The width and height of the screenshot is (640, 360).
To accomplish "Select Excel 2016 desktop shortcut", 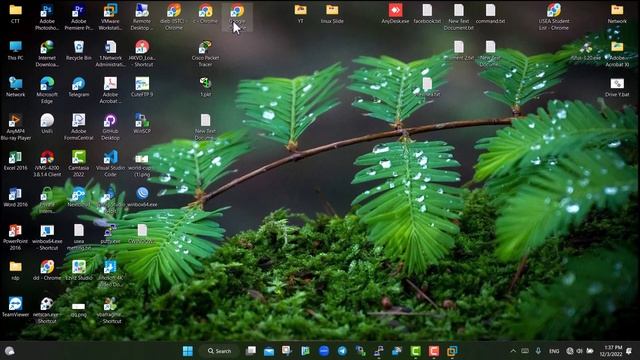I will pyautogui.click(x=16, y=160).
